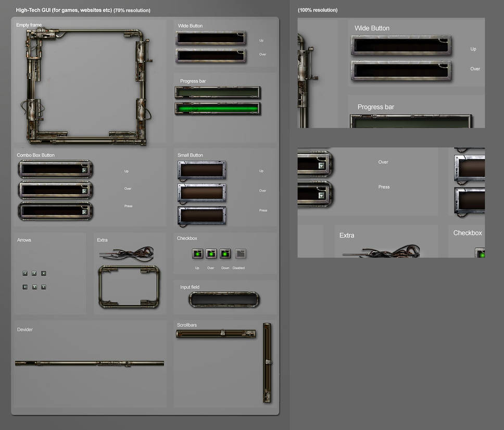The height and width of the screenshot is (430, 504).
Task: Click the greyed-out Disabled checkbox
Action: click(x=241, y=254)
